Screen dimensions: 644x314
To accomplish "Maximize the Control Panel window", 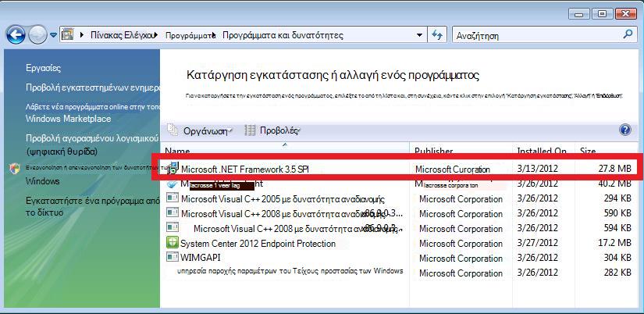I will (x=602, y=14).
